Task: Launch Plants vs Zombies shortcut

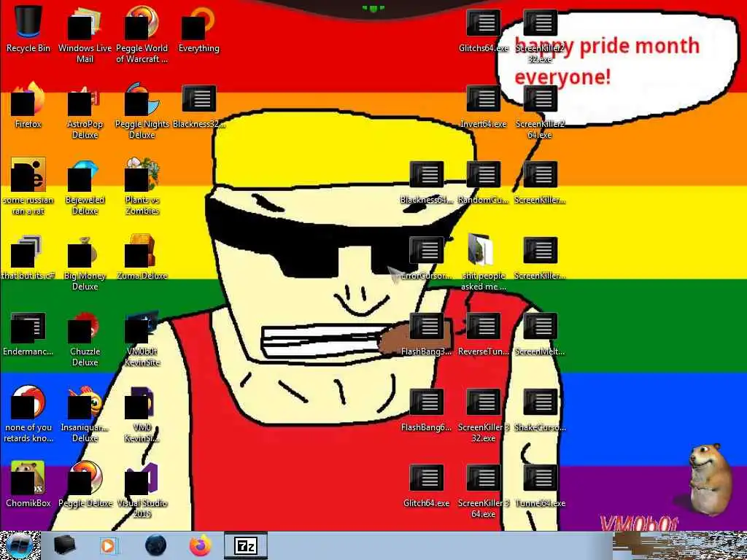Action: pyautogui.click(x=142, y=186)
